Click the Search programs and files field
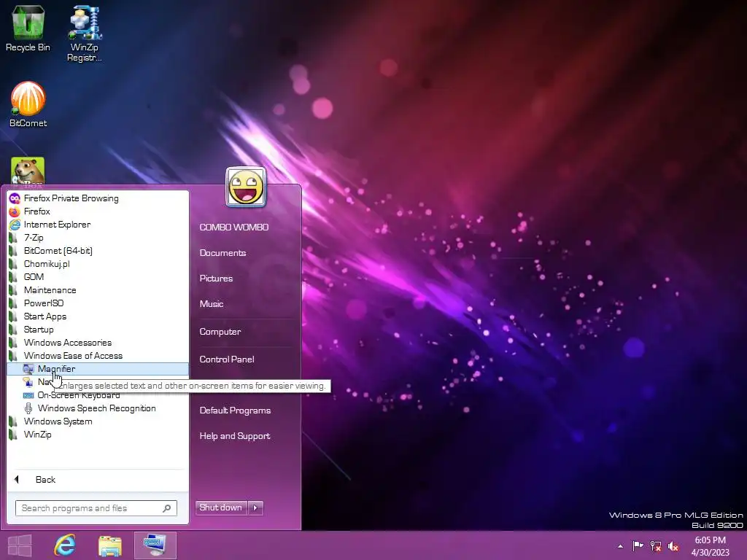747x560 pixels. (x=96, y=508)
